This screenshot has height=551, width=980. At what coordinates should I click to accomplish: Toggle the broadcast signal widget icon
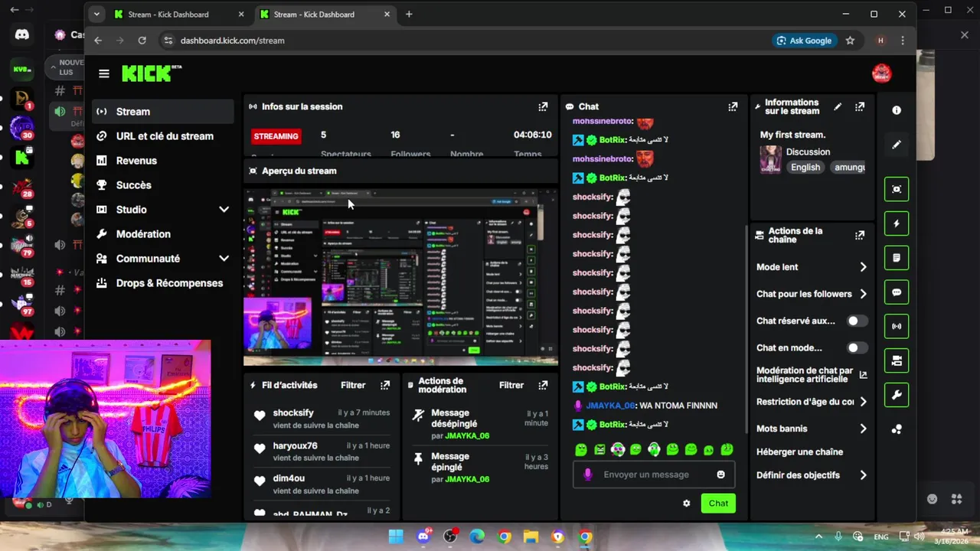(x=897, y=326)
